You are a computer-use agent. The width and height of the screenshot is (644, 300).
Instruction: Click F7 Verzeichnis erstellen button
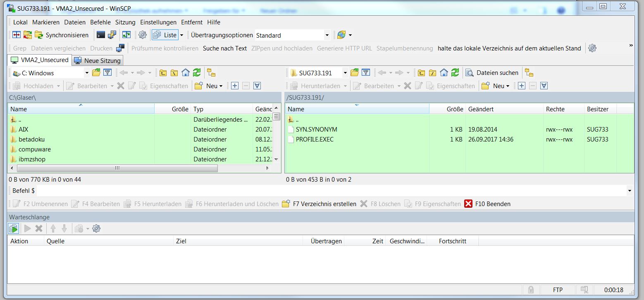pyautogui.click(x=319, y=204)
